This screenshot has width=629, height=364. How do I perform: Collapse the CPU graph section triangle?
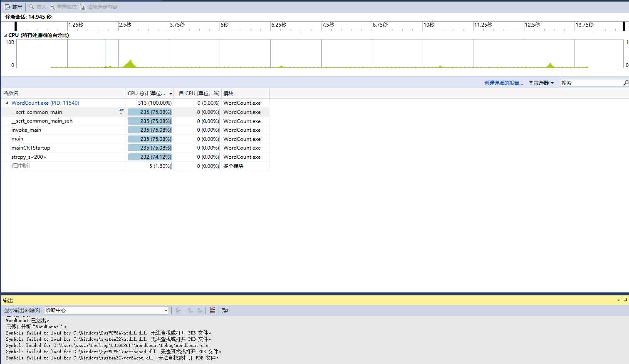pyautogui.click(x=5, y=35)
